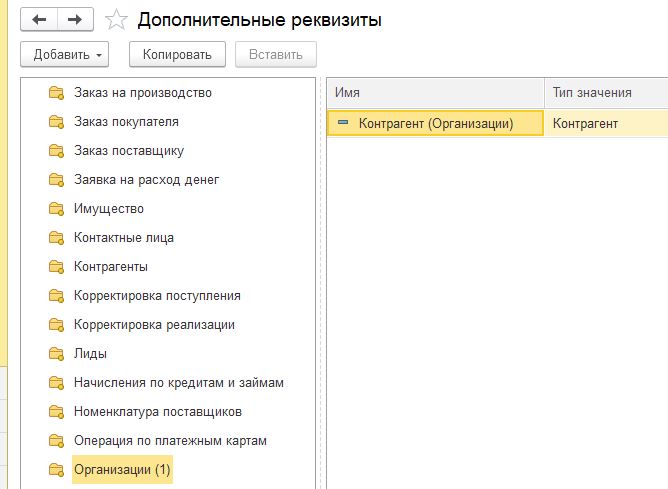Select Заказ покупателя in the tree
The height and width of the screenshot is (489, 668).
126,122
